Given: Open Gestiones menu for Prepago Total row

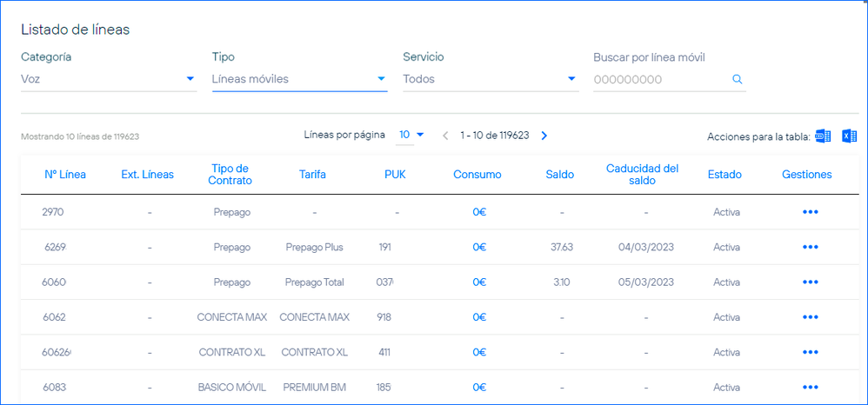Looking at the screenshot, I should pyautogui.click(x=810, y=282).
